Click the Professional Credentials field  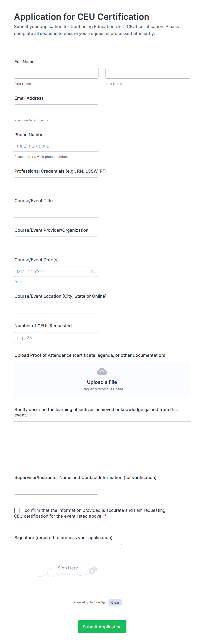tap(56, 183)
